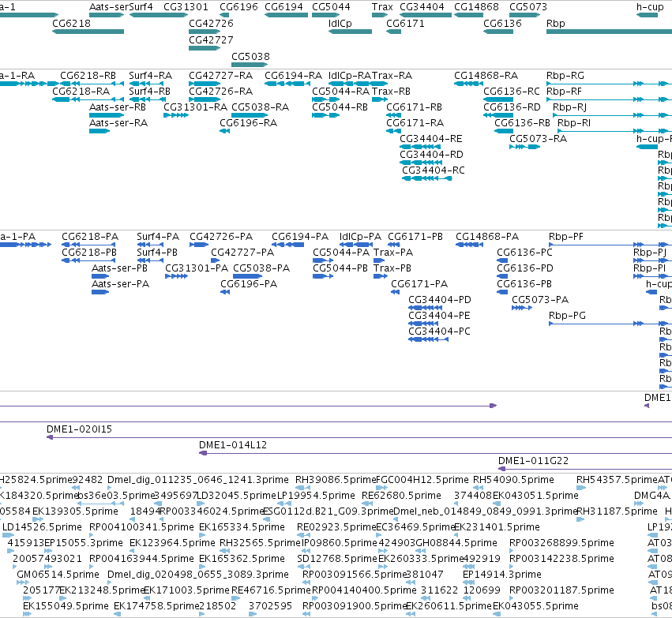Open the CG14868 gene label
672x618 pixels.
[476, 7]
